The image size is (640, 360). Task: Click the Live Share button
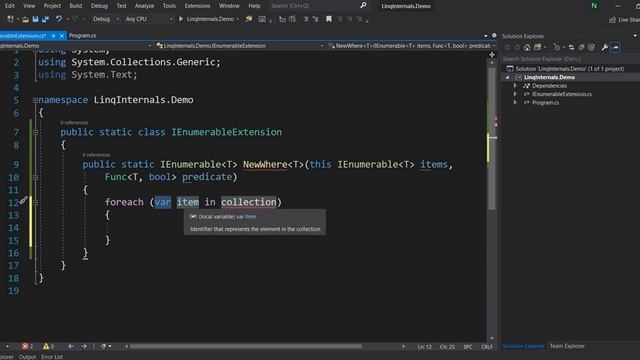(x=624, y=20)
